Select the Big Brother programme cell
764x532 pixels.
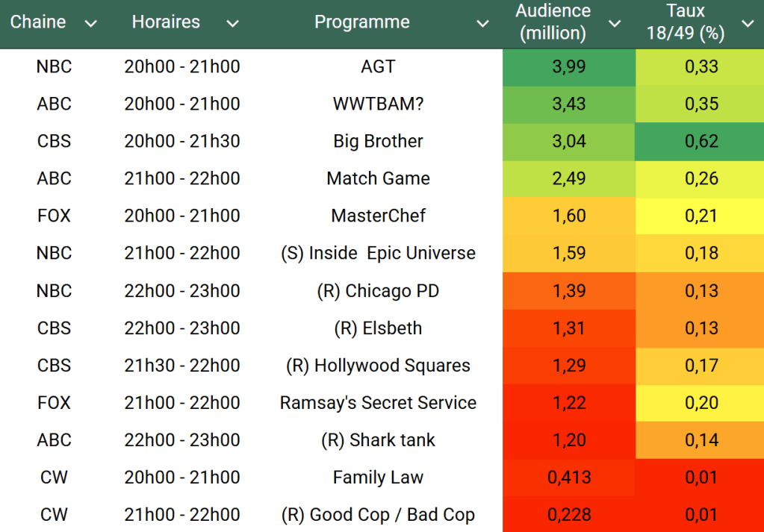pyautogui.click(x=378, y=141)
